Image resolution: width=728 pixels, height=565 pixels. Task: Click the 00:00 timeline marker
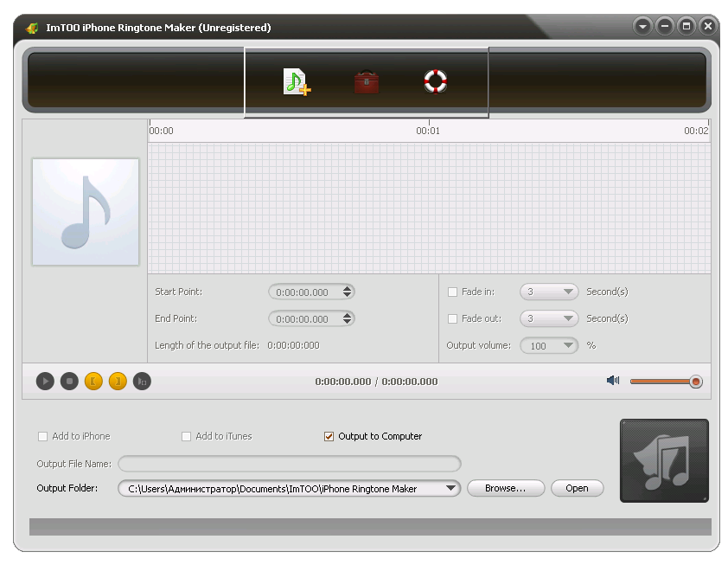[x=161, y=131]
